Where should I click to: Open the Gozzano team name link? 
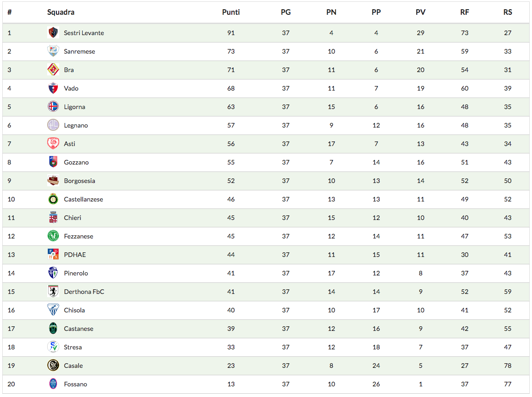(76, 162)
